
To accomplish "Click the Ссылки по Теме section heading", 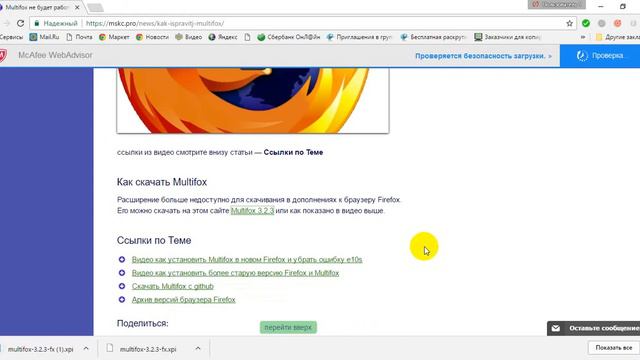I will pyautogui.click(x=154, y=240).
